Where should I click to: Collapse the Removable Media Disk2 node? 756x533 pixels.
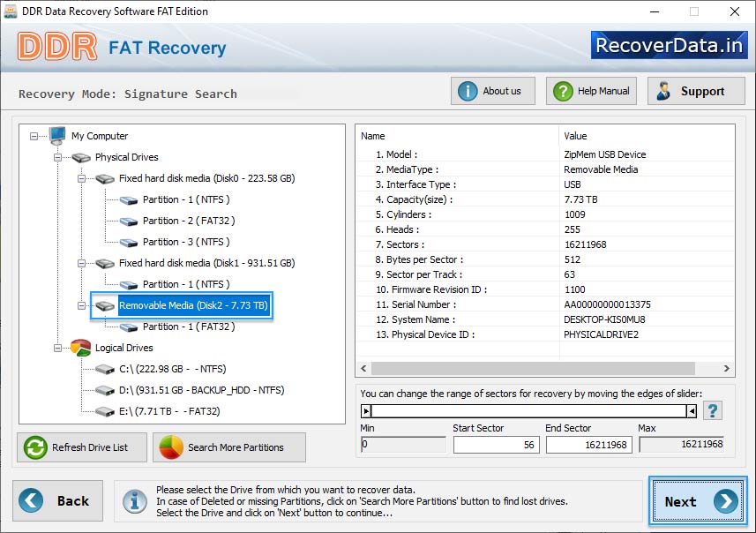pos(81,306)
